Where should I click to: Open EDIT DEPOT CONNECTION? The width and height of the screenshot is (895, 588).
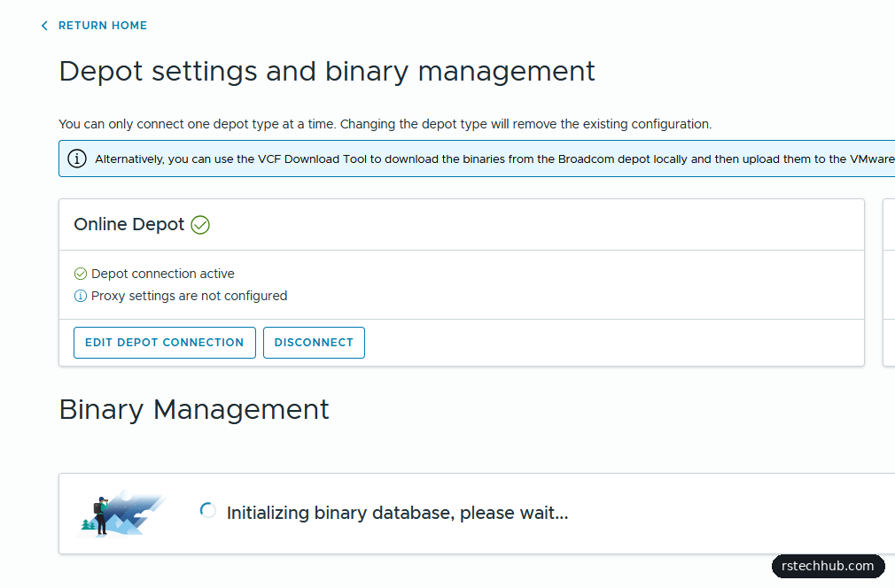165,343
